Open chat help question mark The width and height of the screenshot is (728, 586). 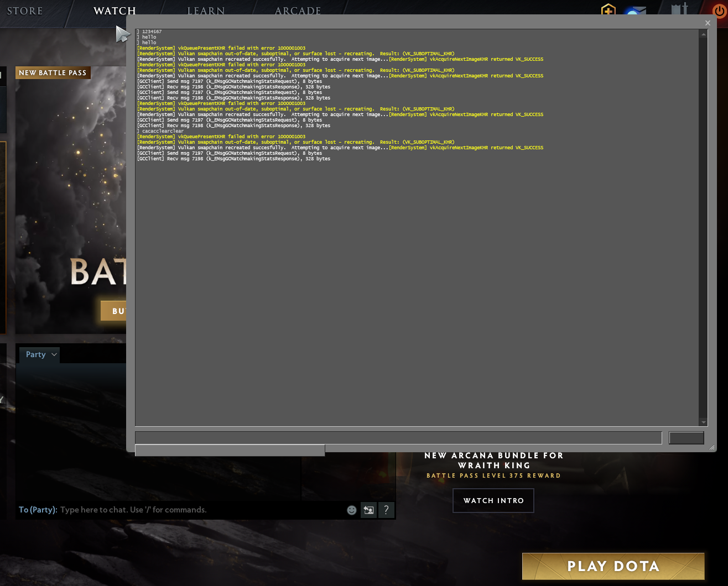(386, 510)
